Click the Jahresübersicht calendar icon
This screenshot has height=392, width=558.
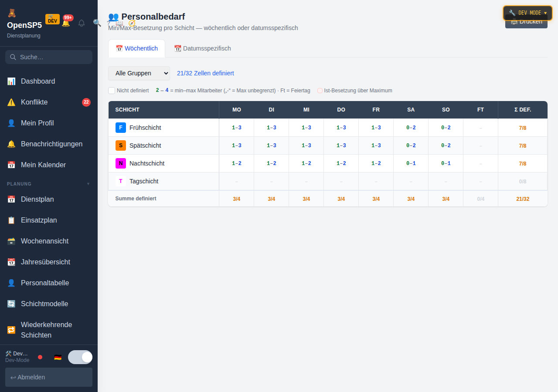tap(11, 262)
